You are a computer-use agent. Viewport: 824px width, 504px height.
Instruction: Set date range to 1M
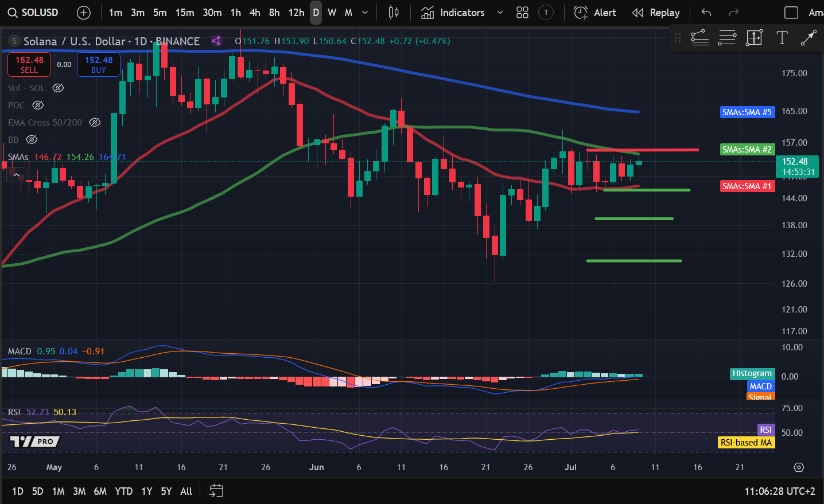pos(58,491)
